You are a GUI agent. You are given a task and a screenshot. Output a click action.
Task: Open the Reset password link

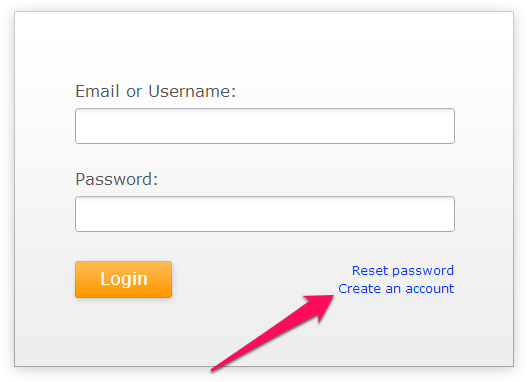403,270
